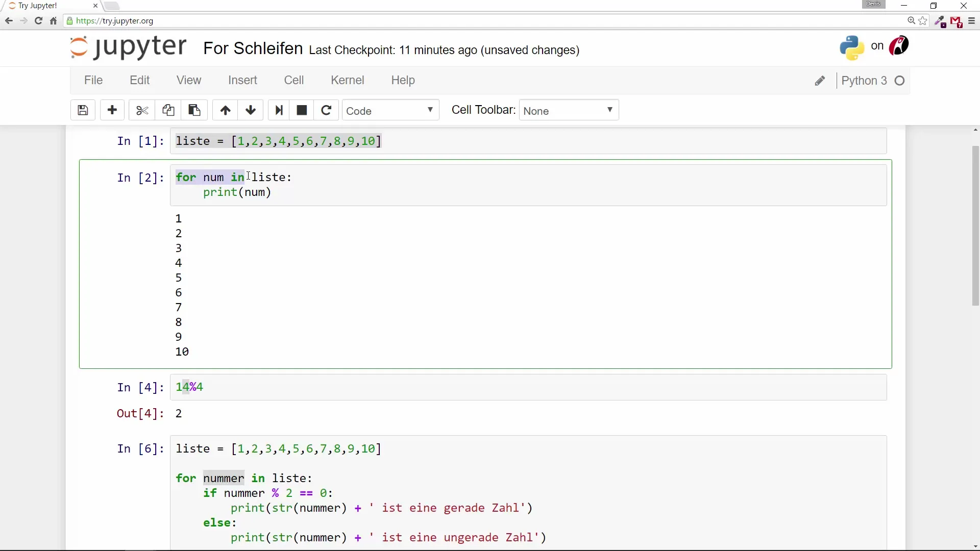Click the pencil edit mode indicator
Screen dimensions: 980x551
tap(820, 81)
